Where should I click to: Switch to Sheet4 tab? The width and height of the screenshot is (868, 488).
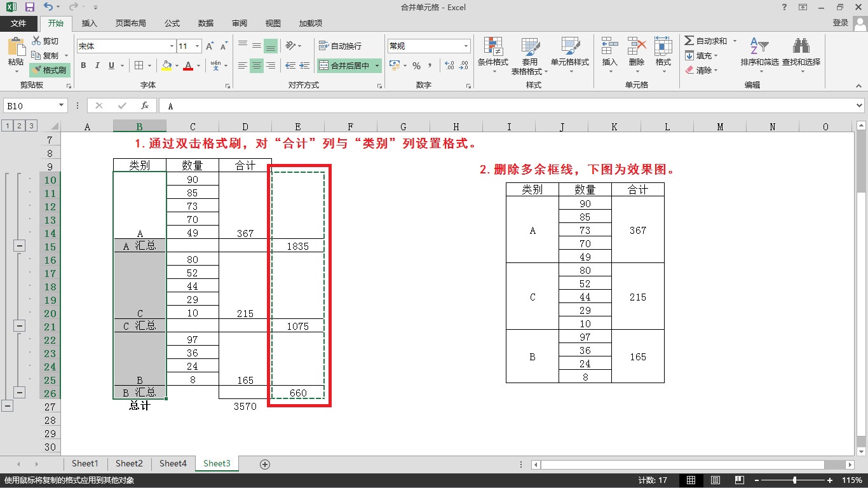coord(173,464)
